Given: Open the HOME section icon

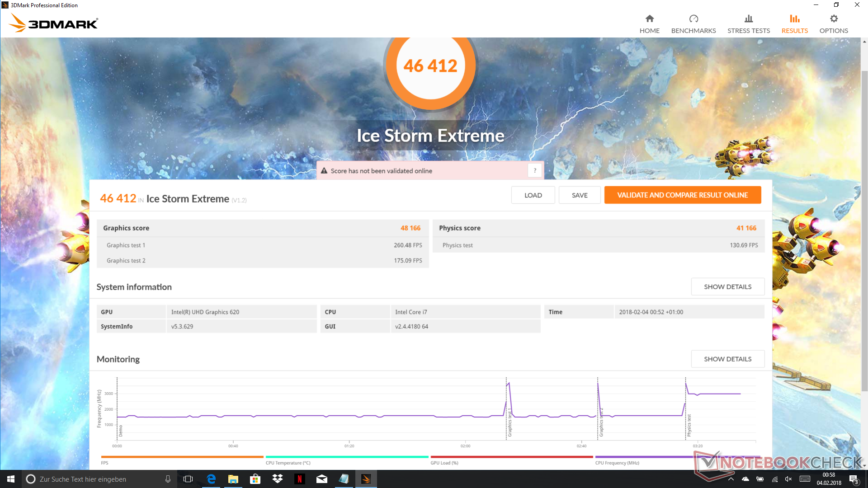Looking at the screenshot, I should 649,19.
